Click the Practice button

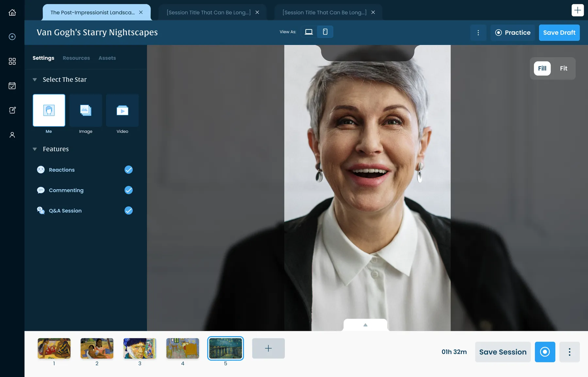point(513,33)
